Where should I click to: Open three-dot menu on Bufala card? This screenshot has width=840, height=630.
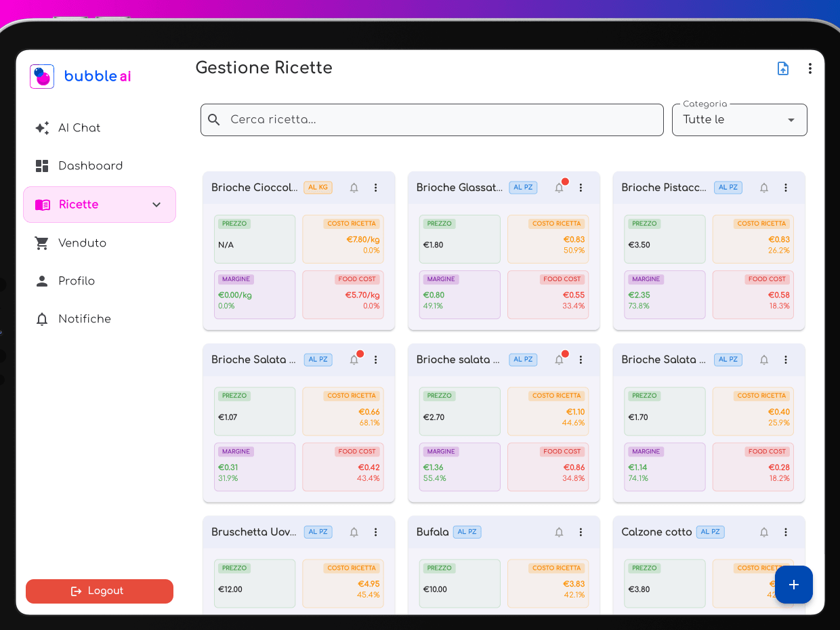tap(581, 532)
